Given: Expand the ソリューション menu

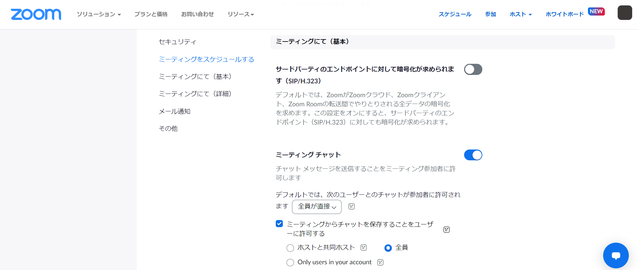Looking at the screenshot, I should click(x=99, y=14).
